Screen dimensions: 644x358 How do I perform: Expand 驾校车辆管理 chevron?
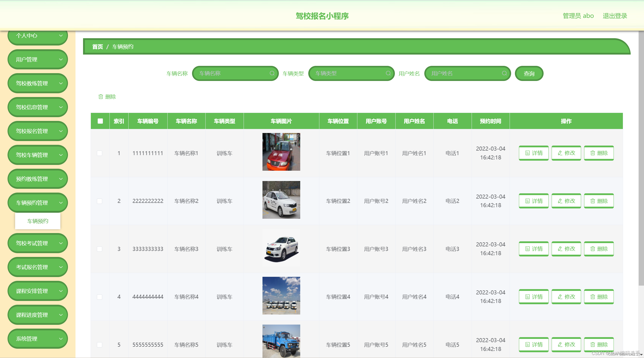[61, 155]
